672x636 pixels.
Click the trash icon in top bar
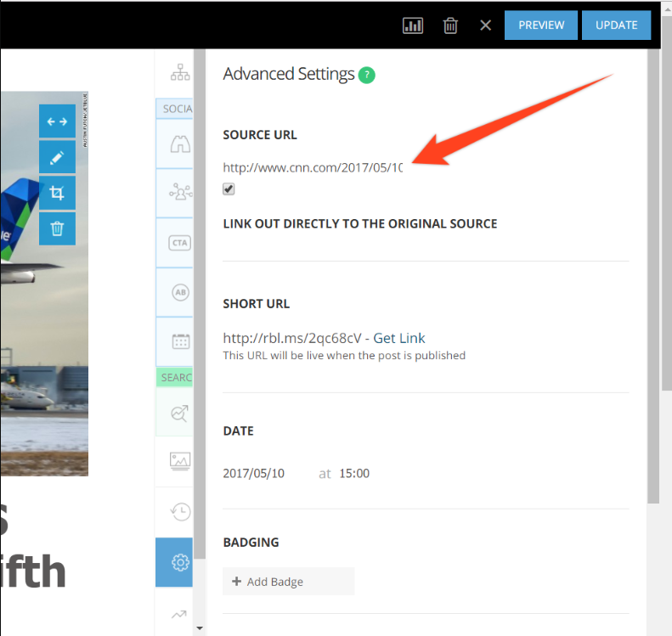[450, 25]
